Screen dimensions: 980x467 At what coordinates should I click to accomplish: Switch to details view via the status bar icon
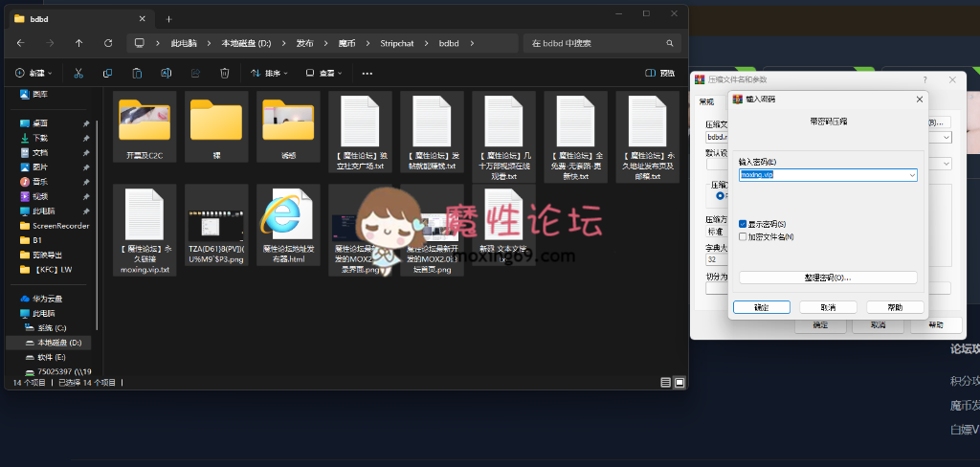click(x=666, y=382)
